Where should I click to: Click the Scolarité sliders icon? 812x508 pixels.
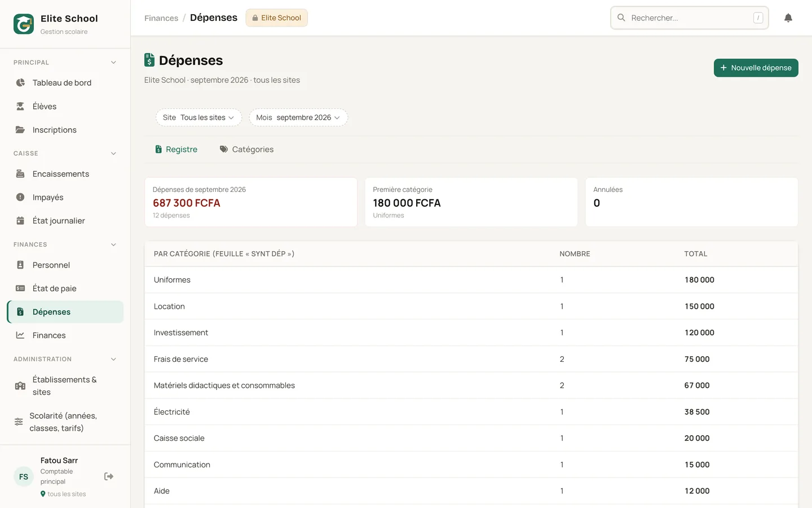coord(19,422)
